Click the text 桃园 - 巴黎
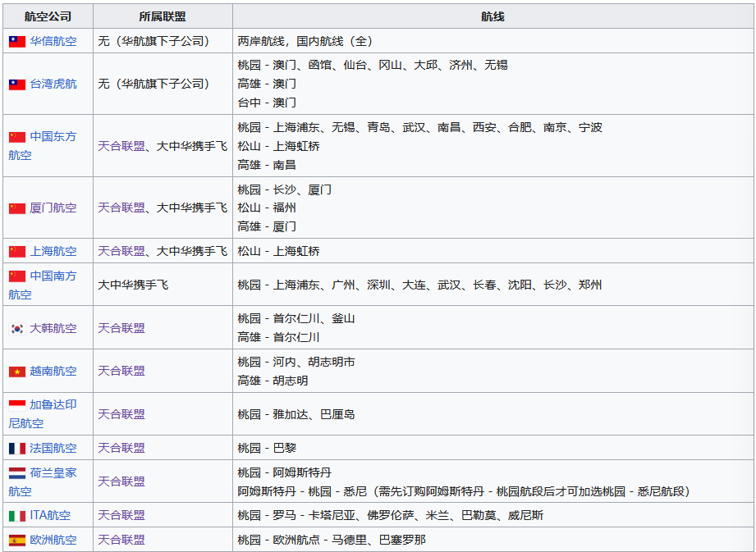Image resolution: width=756 pixels, height=552 pixels. (267, 448)
